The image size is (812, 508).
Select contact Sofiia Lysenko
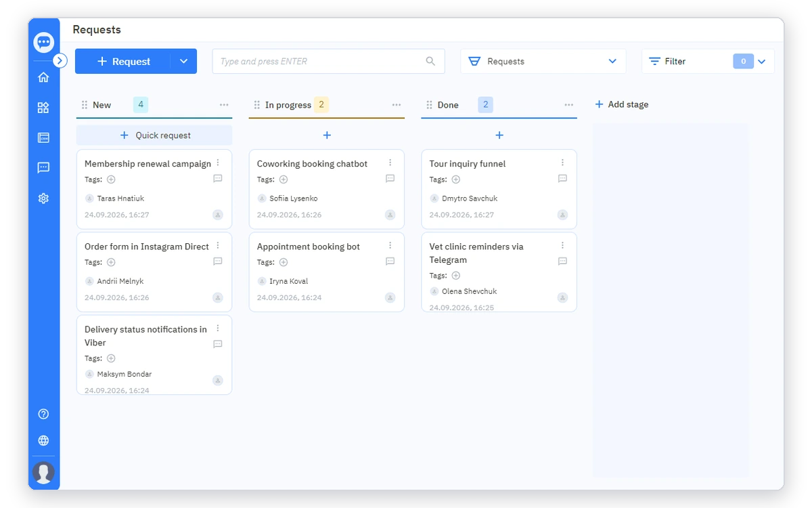click(294, 198)
